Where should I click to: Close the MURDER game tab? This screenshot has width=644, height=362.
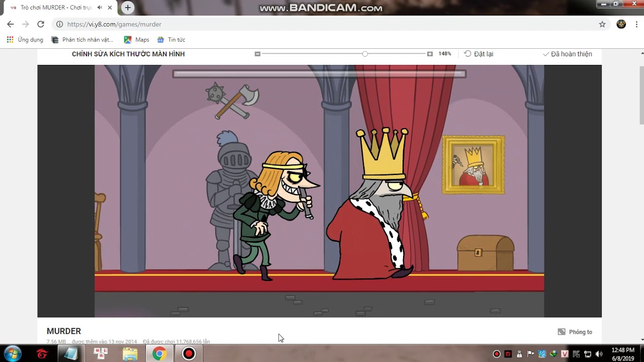[110, 8]
